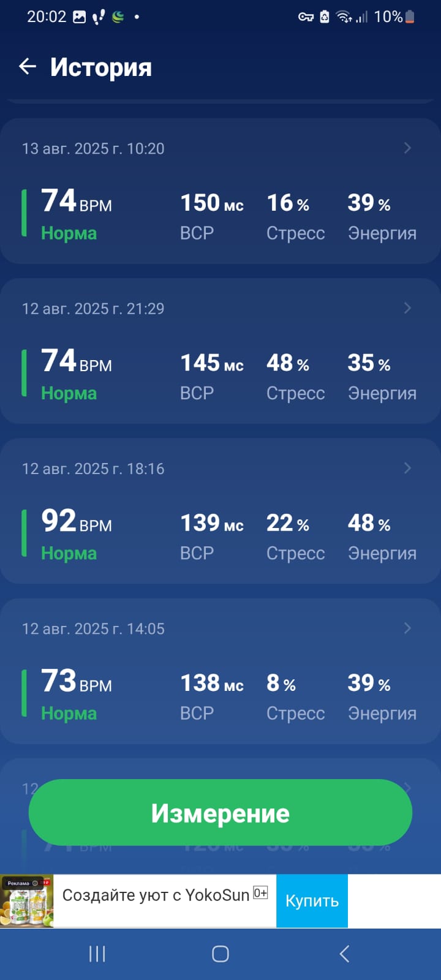Tap the back arrow next to История
441x980 pixels.
[28, 66]
